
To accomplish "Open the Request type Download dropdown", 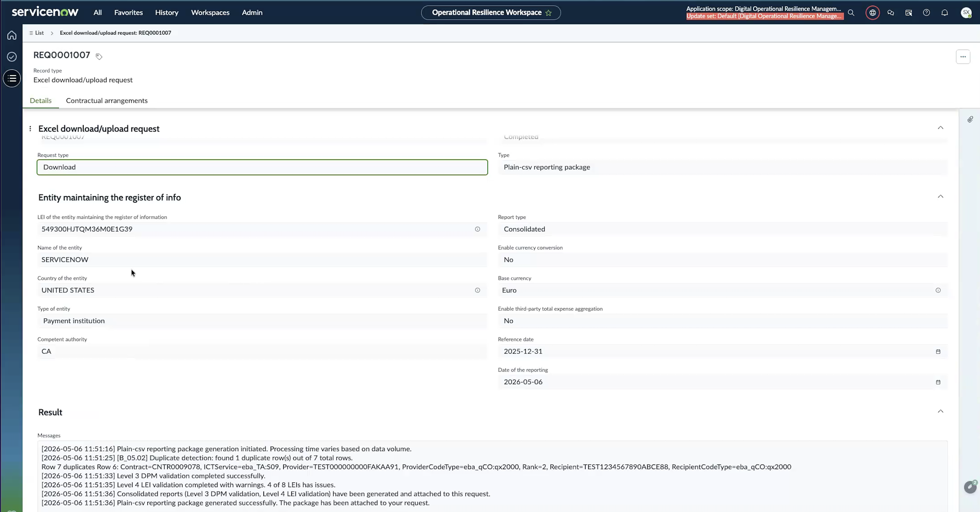I will (x=262, y=167).
